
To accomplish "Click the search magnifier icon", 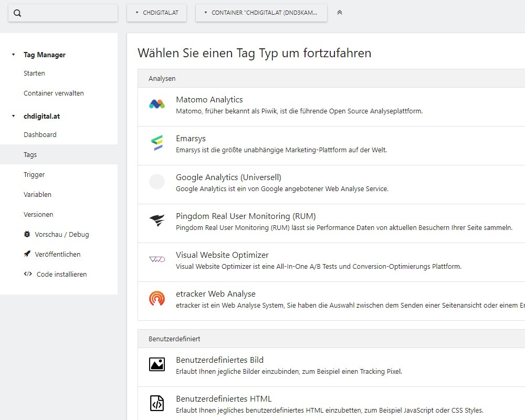I will click(17, 13).
